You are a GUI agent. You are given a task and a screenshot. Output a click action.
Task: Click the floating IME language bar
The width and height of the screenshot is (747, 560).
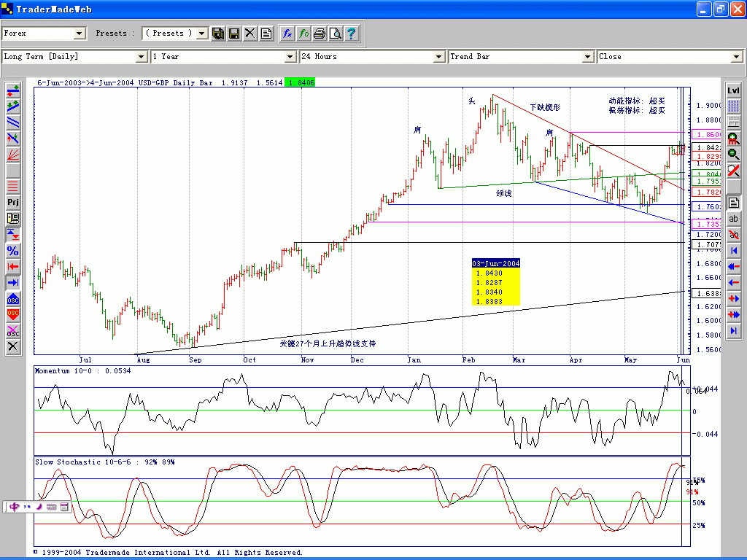(39, 507)
